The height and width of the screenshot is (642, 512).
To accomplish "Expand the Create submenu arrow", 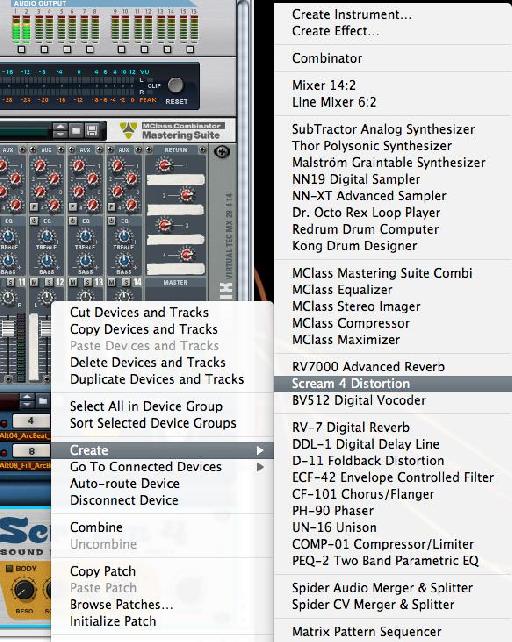I will [x=260, y=450].
